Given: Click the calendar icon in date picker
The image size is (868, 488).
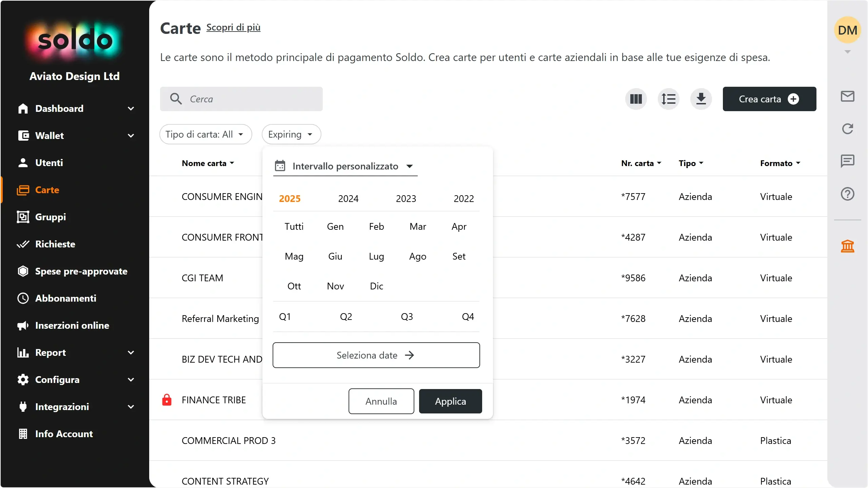Looking at the screenshot, I should click(280, 166).
